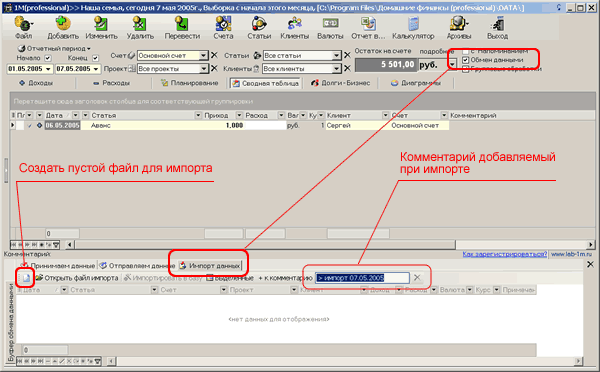Expand the Основной счет dropdown
Image resolution: width=600 pixels, height=372 pixels.
tap(204, 55)
